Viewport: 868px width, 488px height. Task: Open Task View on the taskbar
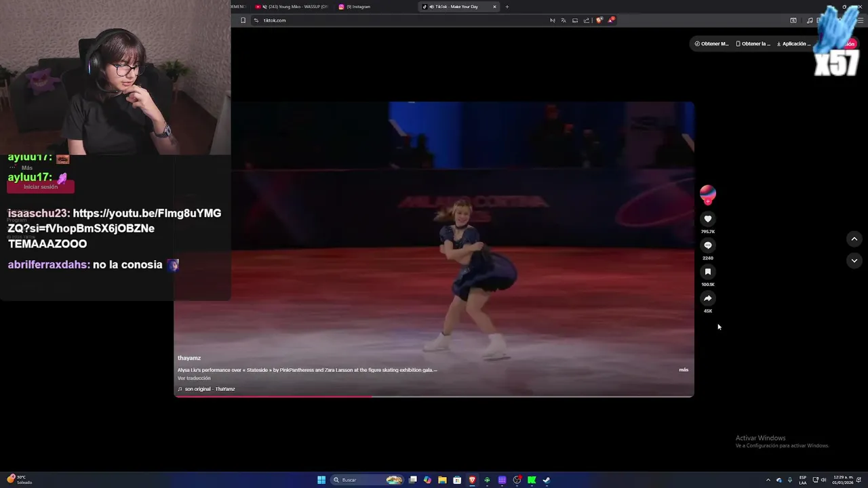(412, 480)
